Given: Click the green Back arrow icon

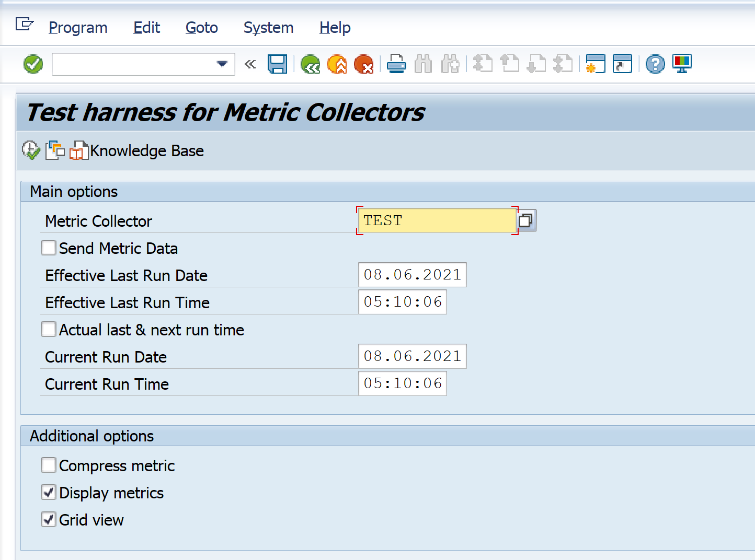Looking at the screenshot, I should coord(310,64).
